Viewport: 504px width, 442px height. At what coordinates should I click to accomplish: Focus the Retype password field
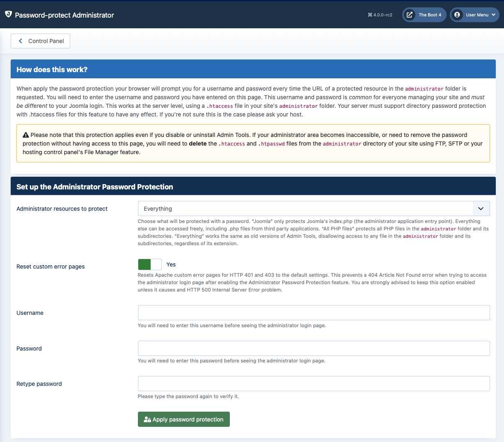(x=314, y=384)
